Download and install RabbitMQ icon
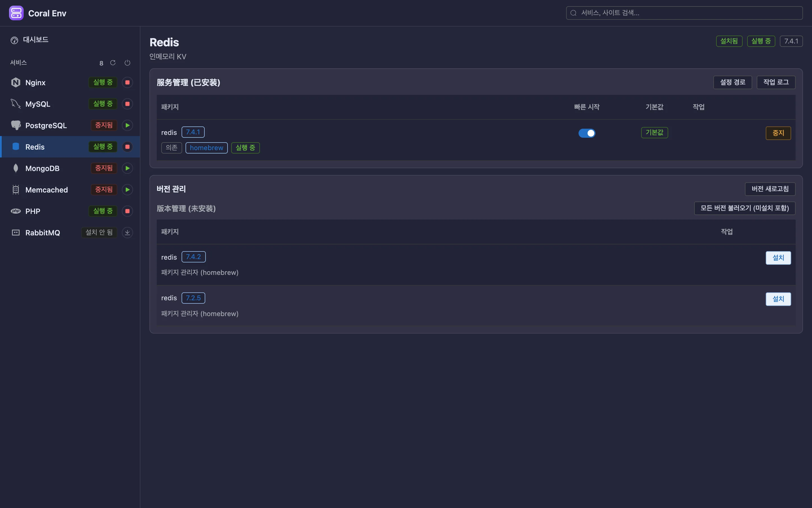The height and width of the screenshot is (508, 812). click(x=127, y=233)
